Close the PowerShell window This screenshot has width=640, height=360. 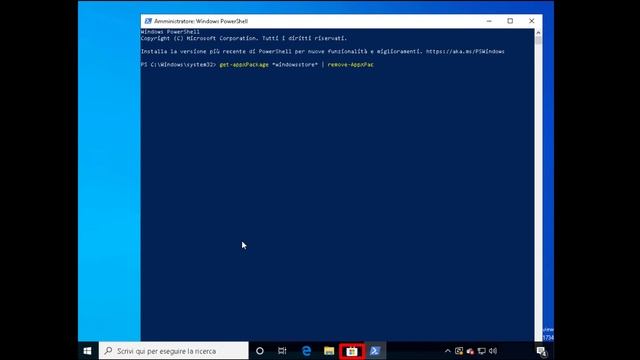click(x=531, y=21)
